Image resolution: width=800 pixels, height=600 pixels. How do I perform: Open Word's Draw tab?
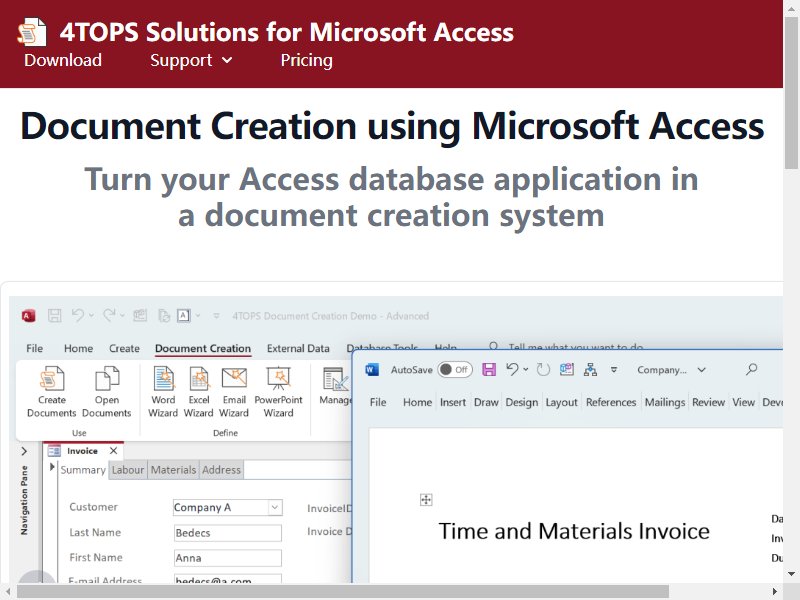coord(486,403)
